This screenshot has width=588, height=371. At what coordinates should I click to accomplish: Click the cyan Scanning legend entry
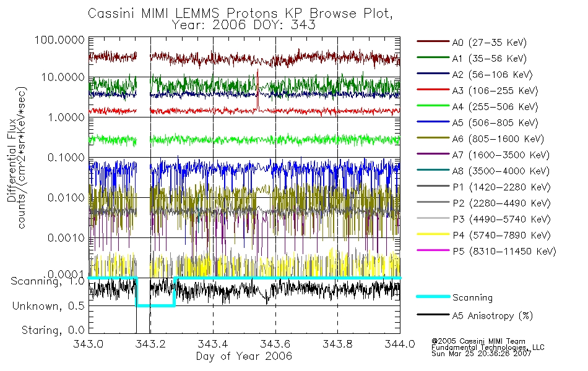[x=454, y=297]
